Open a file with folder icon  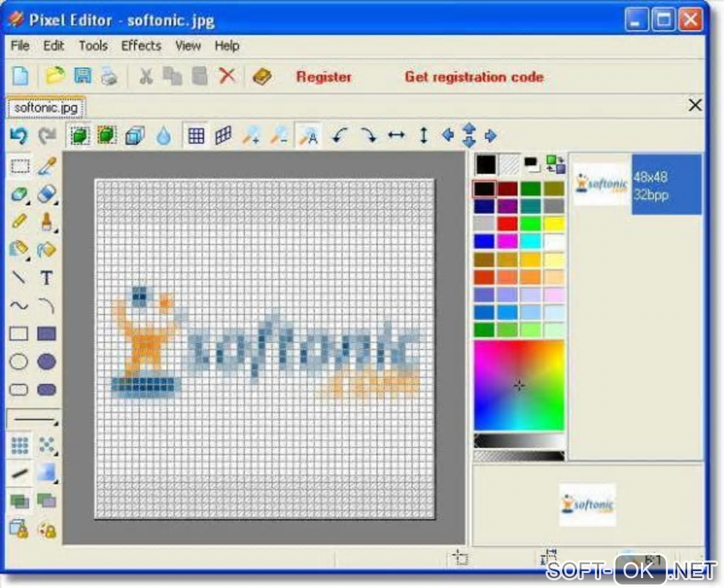[x=55, y=76]
